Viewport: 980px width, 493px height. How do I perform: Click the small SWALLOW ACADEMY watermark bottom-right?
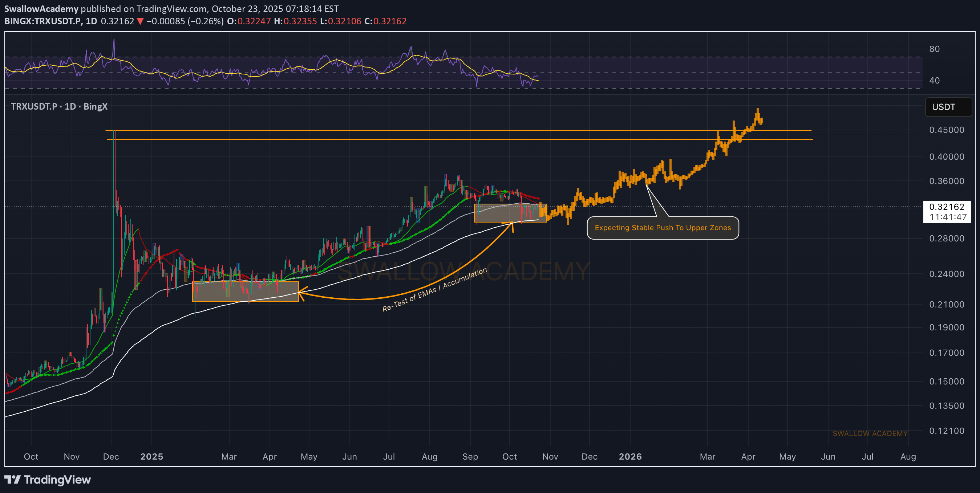coord(870,433)
